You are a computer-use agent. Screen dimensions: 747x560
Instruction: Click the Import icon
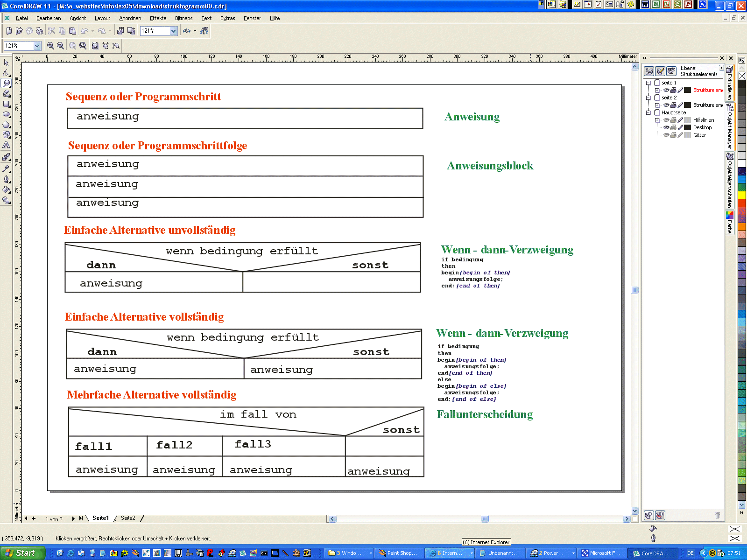[120, 31]
